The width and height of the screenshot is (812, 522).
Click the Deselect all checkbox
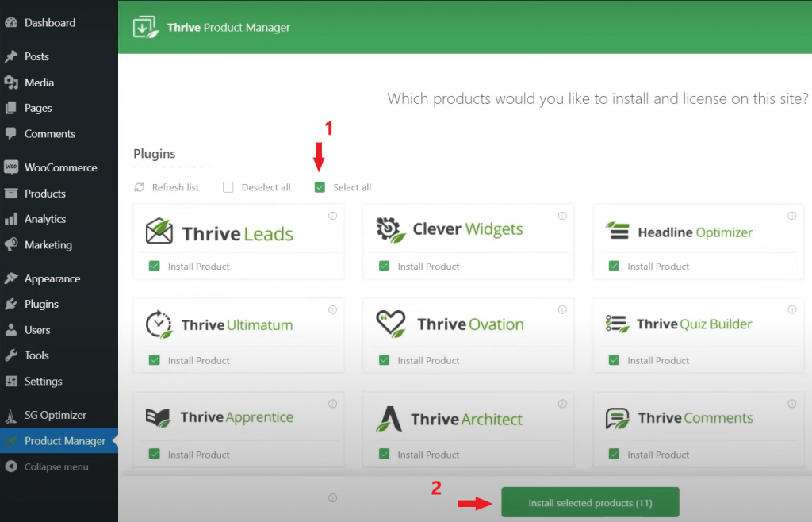pyautogui.click(x=228, y=187)
